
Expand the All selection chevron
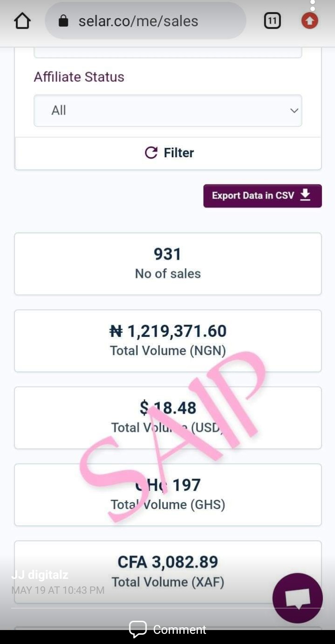pos(294,111)
